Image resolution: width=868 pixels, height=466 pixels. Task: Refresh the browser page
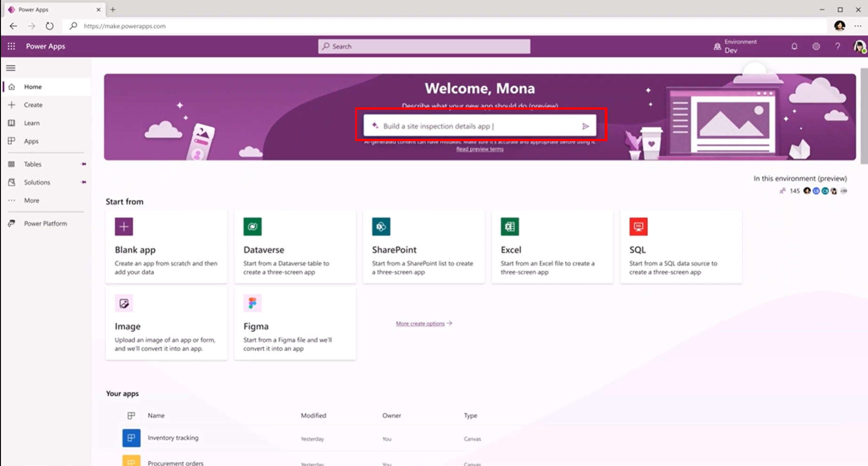49,26
